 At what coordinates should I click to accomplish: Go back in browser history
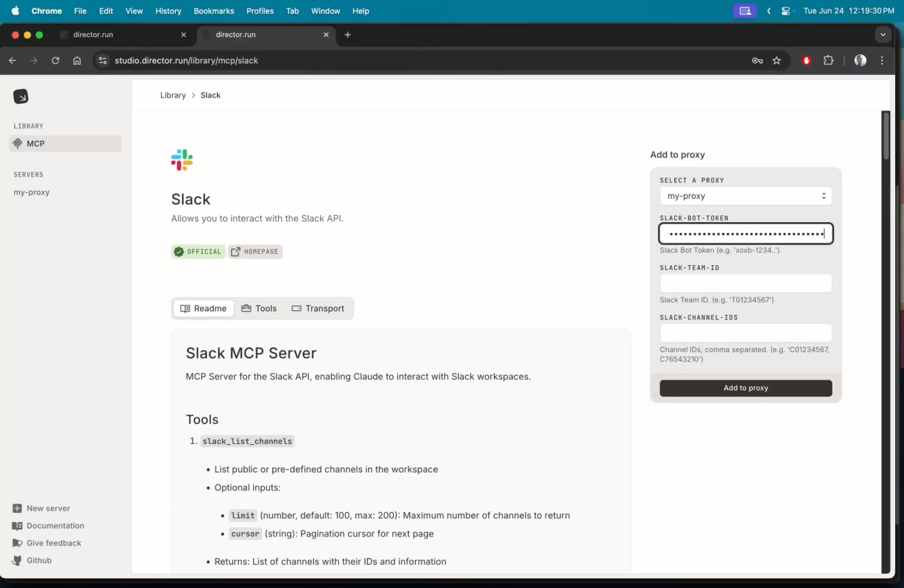click(13, 60)
